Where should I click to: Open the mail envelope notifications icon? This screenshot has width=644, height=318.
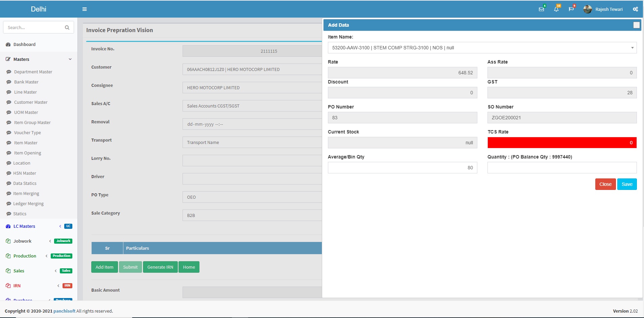click(541, 9)
